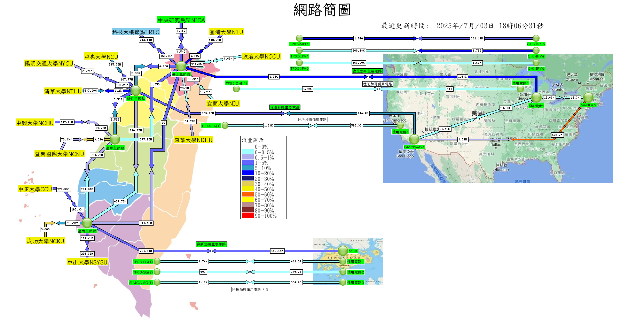Click the 往洛杉磯主要電路 link label
Screen dimensions: 644x331
[x=285, y=107]
